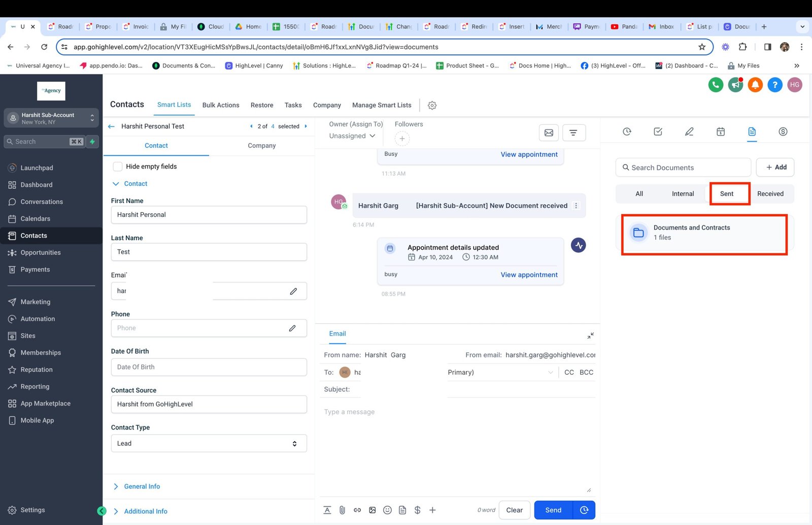812x525 pixels.
Task: Click the Payments dollar icon in right panel
Action: click(783, 132)
